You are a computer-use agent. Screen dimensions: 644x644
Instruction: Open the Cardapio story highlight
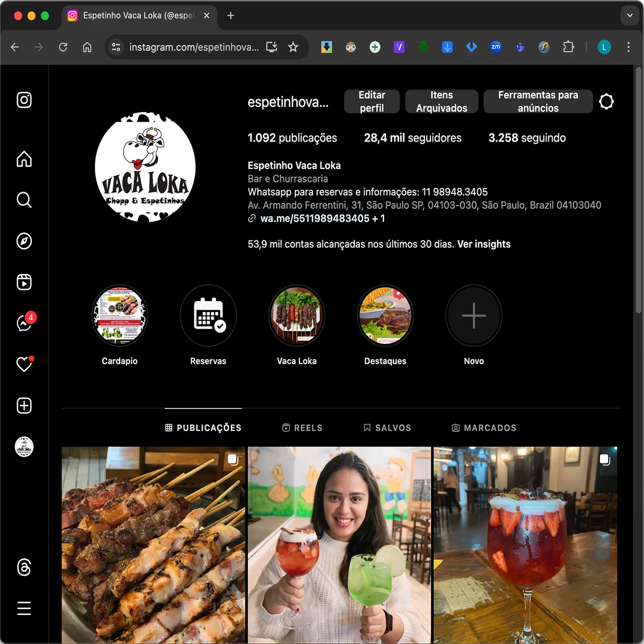[120, 316]
